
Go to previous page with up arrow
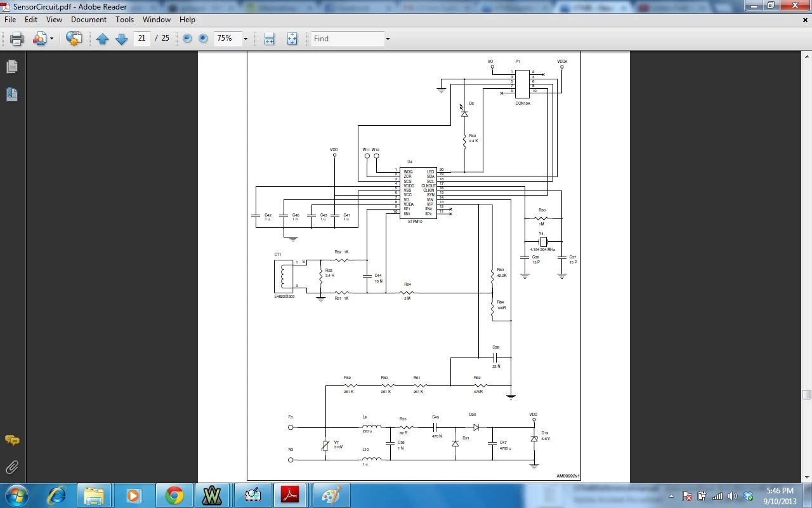pyautogui.click(x=103, y=39)
